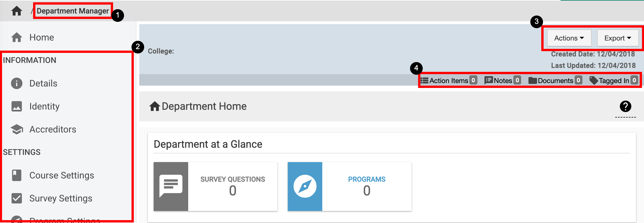Click the Documents folder icon
This screenshot has height=223, width=644.
533,80
